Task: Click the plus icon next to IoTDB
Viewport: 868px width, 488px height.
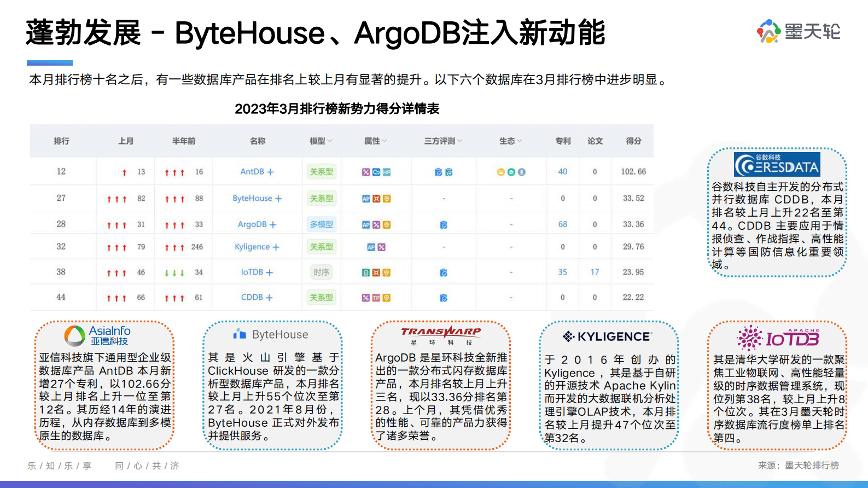Action: coord(269,272)
